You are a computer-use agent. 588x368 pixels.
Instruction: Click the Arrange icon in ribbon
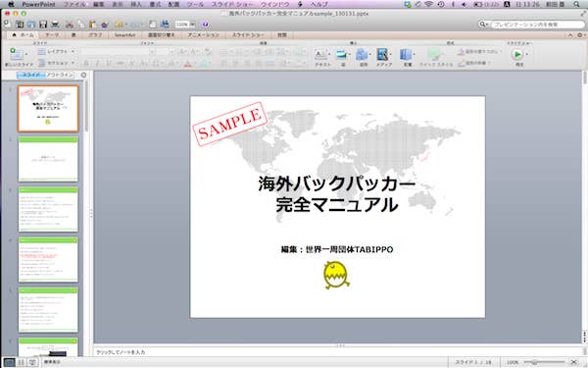pos(406,55)
